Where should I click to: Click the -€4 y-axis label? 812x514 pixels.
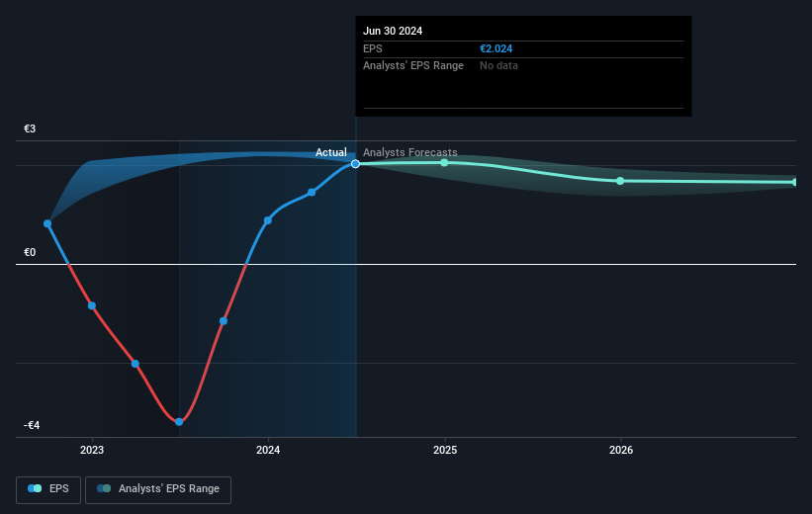[x=32, y=425]
